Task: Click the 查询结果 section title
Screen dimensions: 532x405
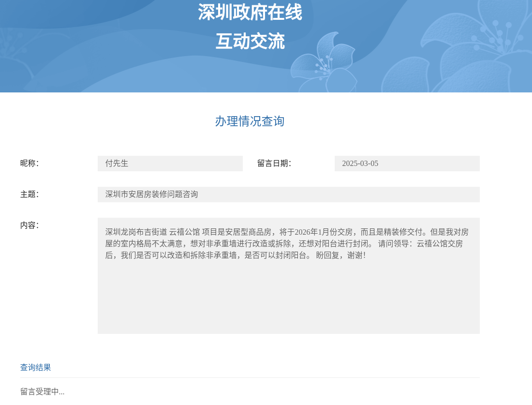Action: (35, 367)
